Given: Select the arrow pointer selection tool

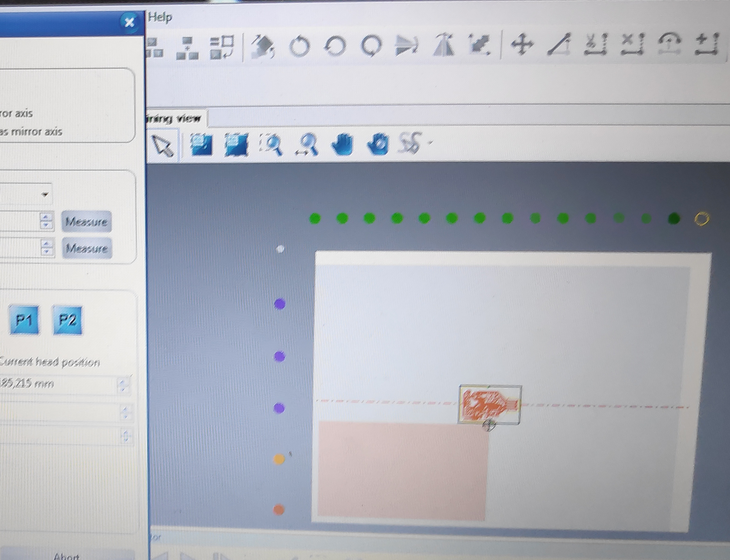Looking at the screenshot, I should pyautogui.click(x=163, y=145).
